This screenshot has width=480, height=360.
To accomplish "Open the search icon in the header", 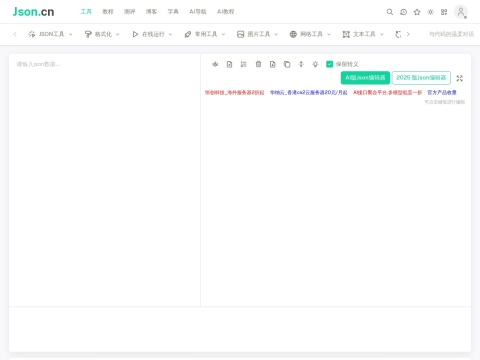I will point(389,12).
